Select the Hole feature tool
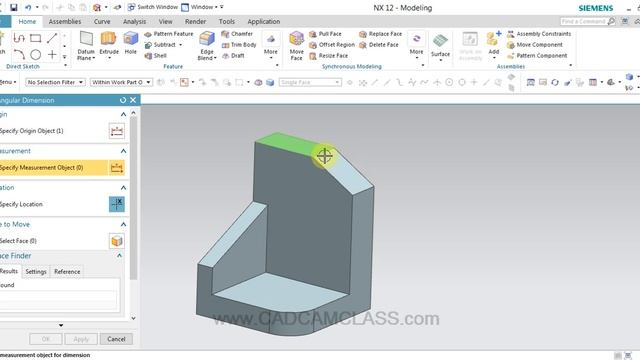Screen dimensions: 640x360 (131, 43)
